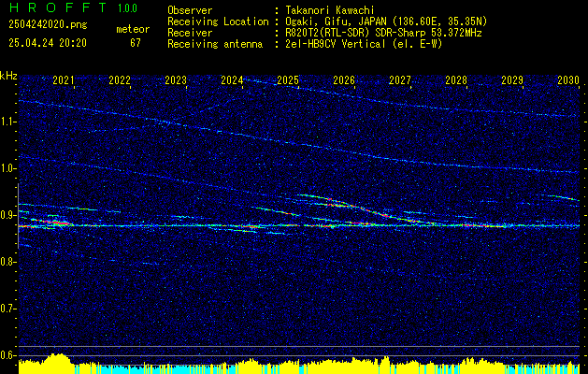
Task: Click the 2024 time marker
Action: pos(232,80)
